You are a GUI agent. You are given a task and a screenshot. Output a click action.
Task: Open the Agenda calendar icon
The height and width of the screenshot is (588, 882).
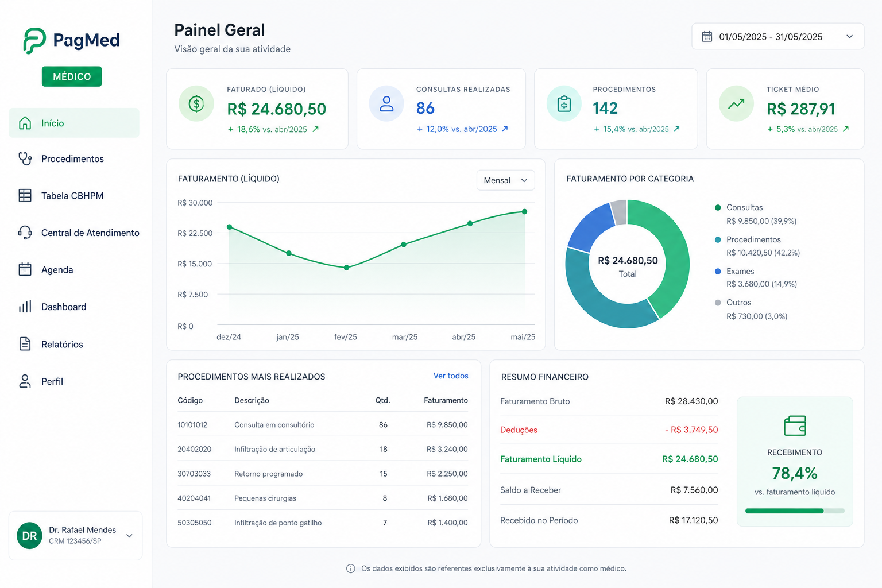pyautogui.click(x=25, y=269)
